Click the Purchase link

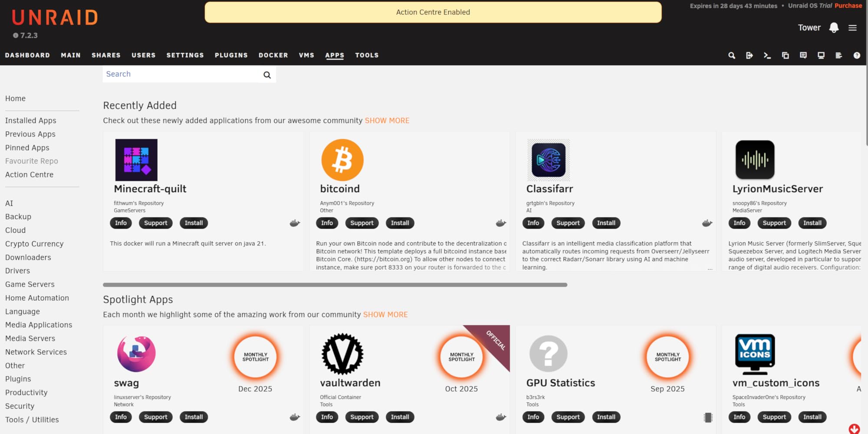[848, 6]
